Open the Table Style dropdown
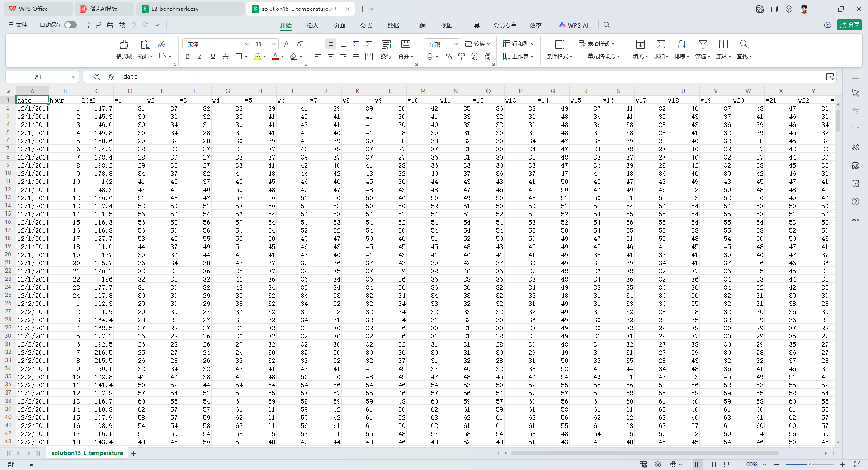The height and width of the screenshot is (470, 868). [597, 44]
